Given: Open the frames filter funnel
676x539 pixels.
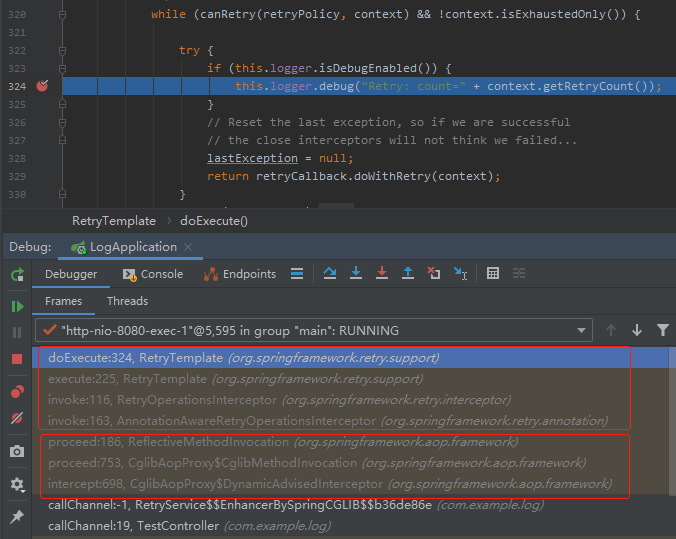Looking at the screenshot, I should click(x=663, y=330).
